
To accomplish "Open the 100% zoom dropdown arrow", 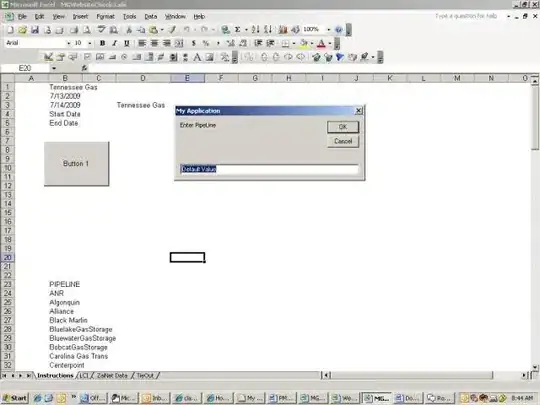I will point(329,30).
